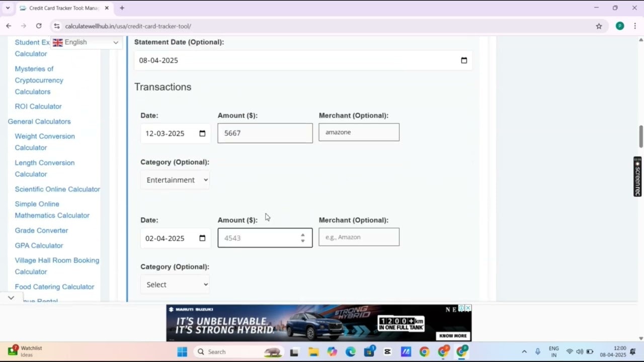Viewport: 644px width, 362px height.
Task: Close the Credit Card Tracker Tool tab
Action: click(107, 8)
